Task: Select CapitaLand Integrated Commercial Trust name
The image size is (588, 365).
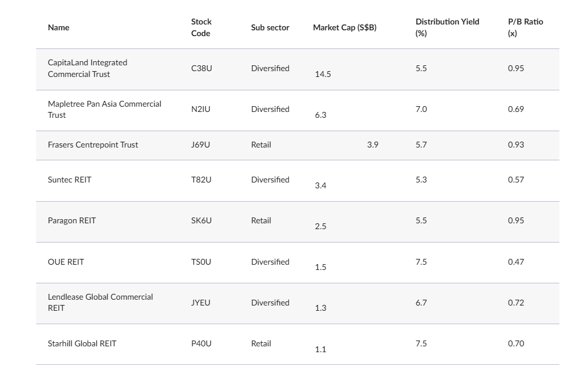Action: tap(87, 68)
